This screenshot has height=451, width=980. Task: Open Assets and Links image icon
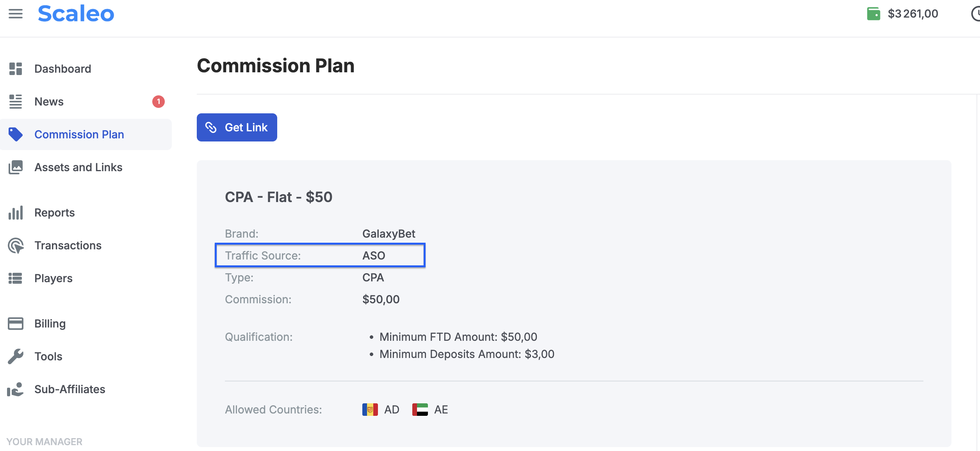pos(16,167)
